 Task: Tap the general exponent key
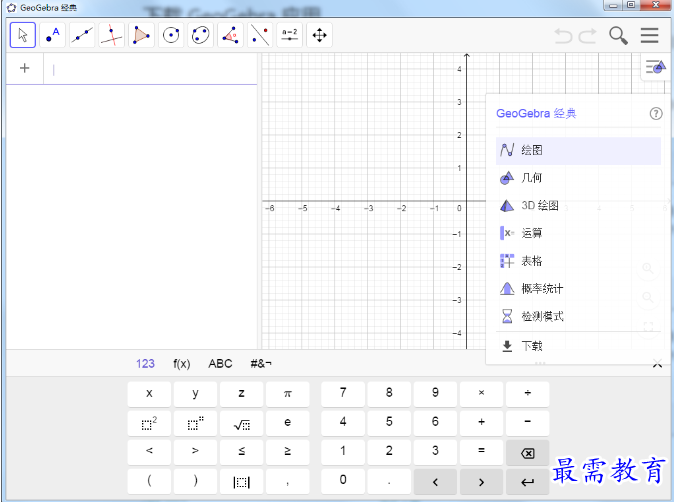pos(195,423)
